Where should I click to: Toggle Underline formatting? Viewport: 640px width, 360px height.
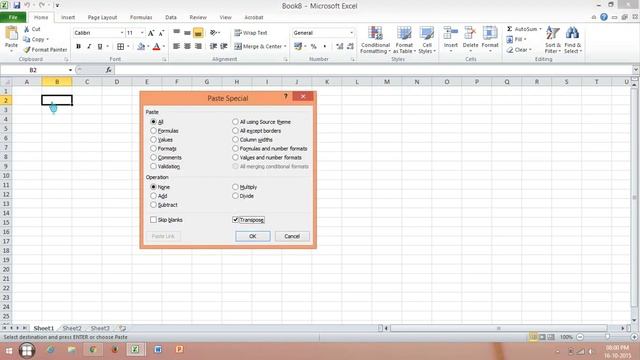point(100,47)
